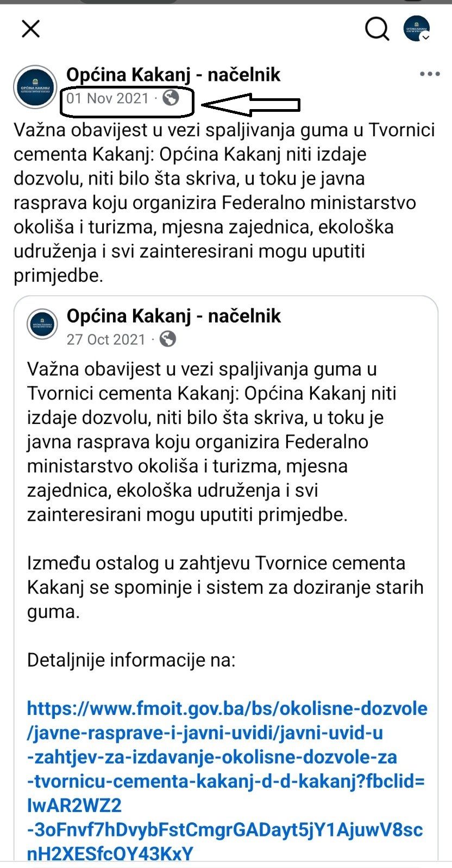Tap the profile avatar in the top bar
The width and height of the screenshot is (452, 868).
(416, 28)
